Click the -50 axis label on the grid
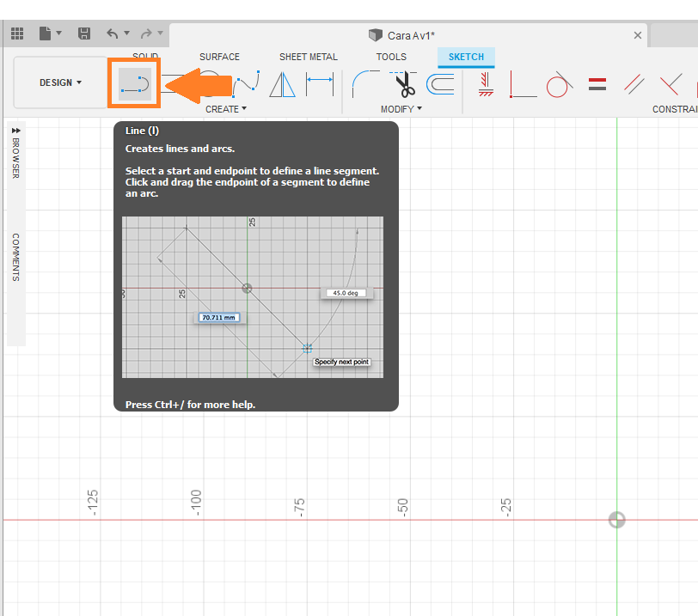This screenshot has width=698, height=616. click(x=402, y=508)
